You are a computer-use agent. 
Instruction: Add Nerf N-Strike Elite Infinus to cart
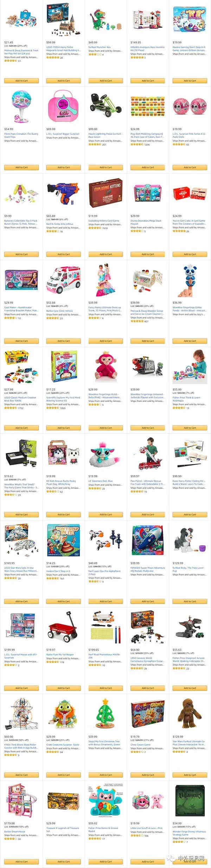coord(63,254)
